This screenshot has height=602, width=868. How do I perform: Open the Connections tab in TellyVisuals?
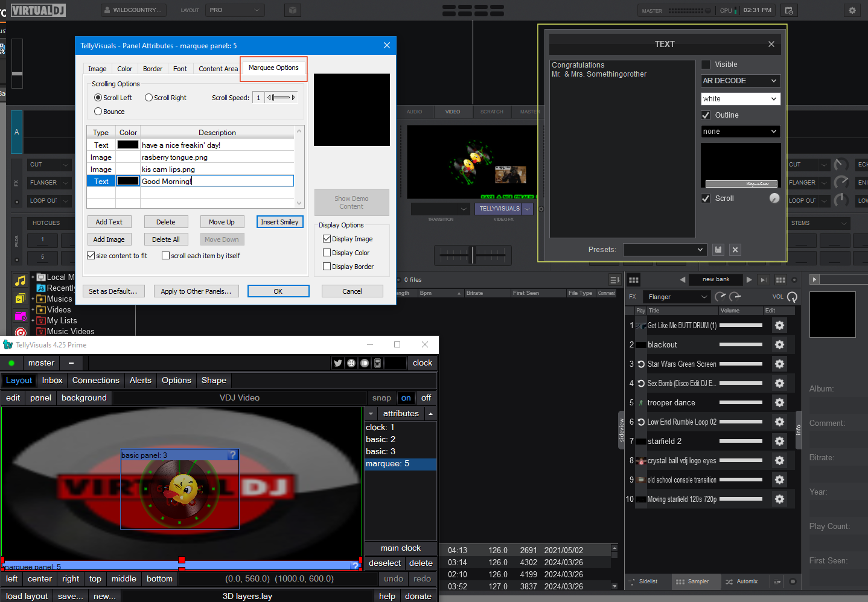click(x=96, y=381)
